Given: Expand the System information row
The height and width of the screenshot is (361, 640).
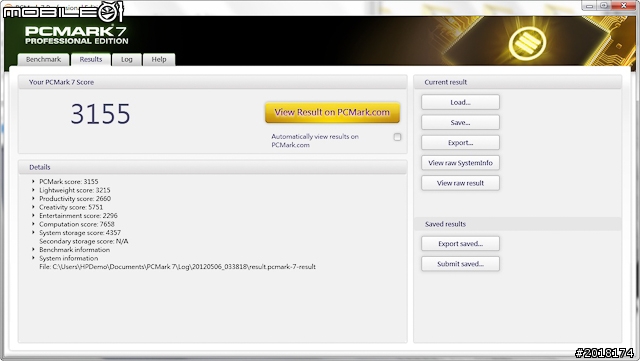Looking at the screenshot, I should click(33, 258).
